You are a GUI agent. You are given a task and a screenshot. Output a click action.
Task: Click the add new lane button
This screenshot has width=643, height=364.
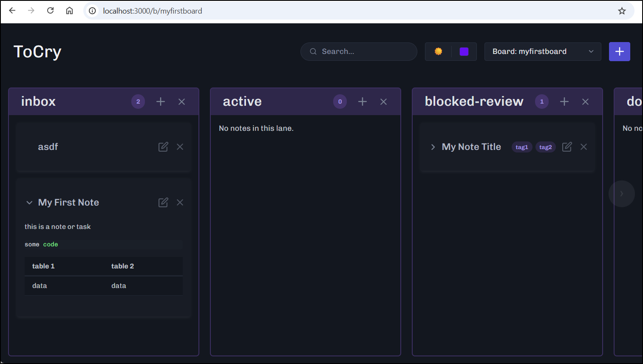click(620, 51)
